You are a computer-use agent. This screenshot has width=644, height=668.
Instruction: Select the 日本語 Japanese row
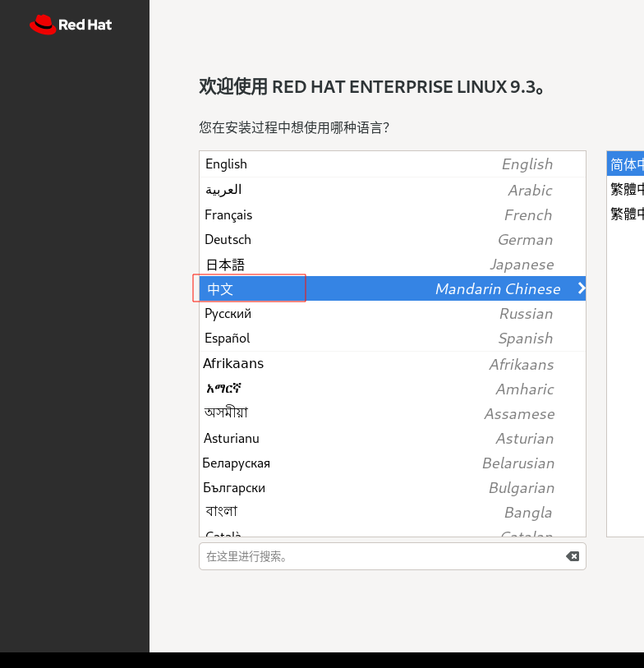[x=393, y=264]
